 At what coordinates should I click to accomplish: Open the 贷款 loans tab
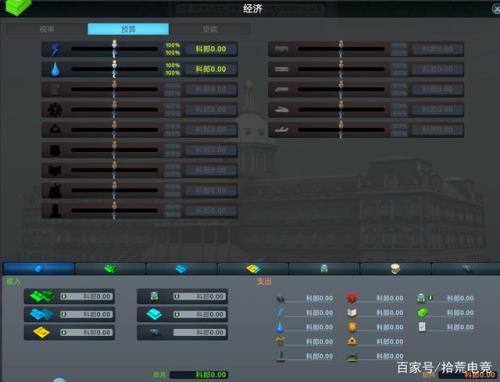[x=210, y=29]
